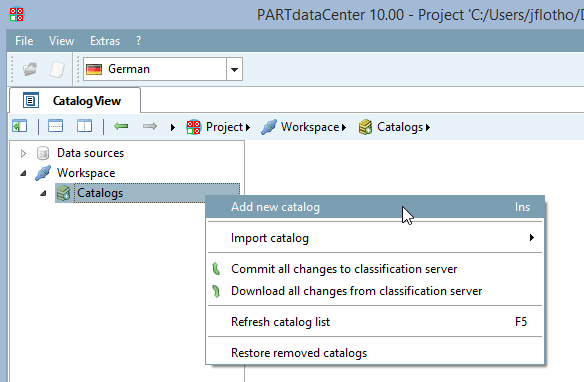Select the Catalog View tab

(75, 101)
